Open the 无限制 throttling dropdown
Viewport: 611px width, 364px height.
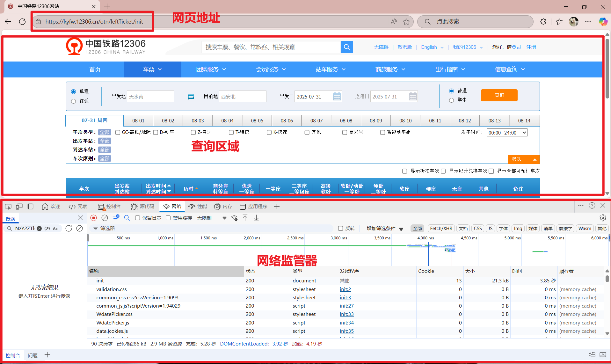[212, 218]
